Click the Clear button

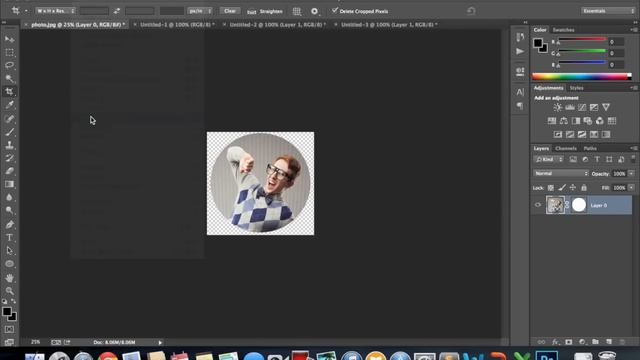coord(230,11)
